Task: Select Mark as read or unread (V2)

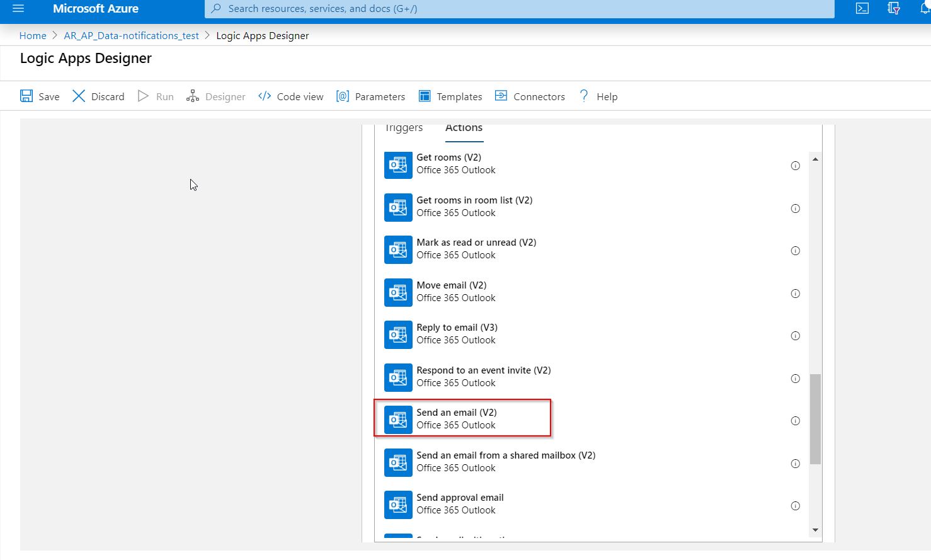Action: click(592, 250)
